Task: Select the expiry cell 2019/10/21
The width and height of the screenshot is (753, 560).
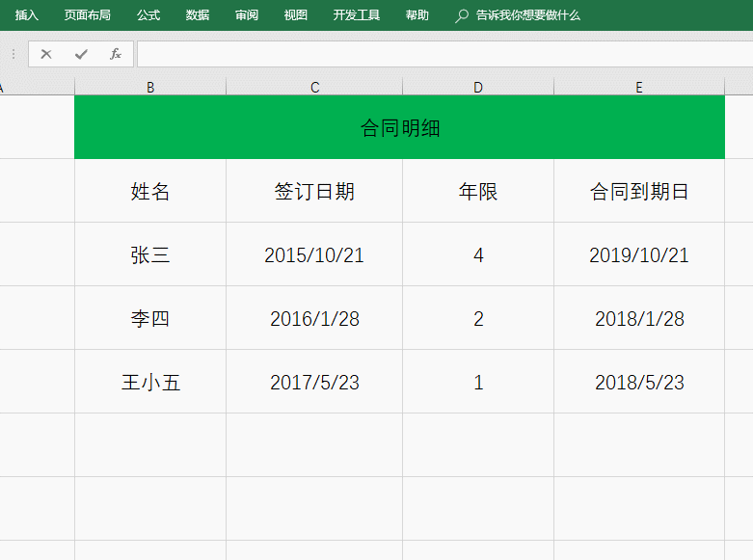Action: click(639, 254)
